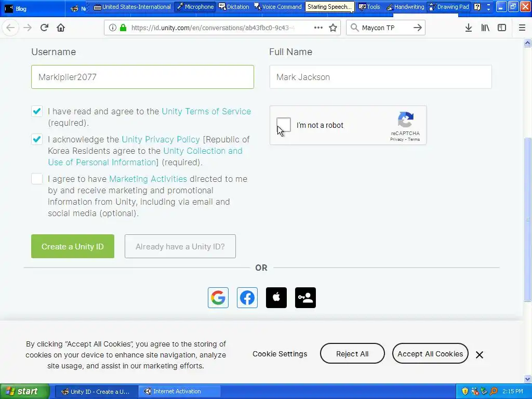Tick the I'm not a robot checkbox

pyautogui.click(x=284, y=125)
